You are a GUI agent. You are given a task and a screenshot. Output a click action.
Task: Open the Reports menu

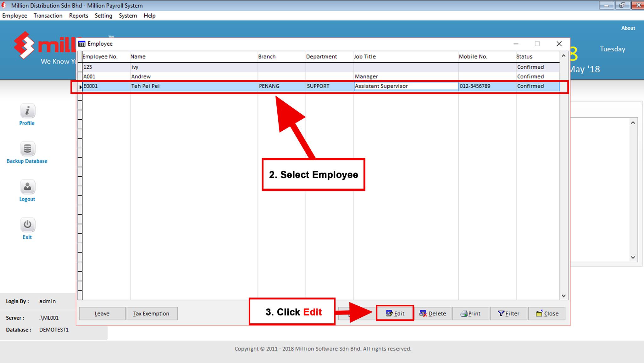pyautogui.click(x=79, y=15)
